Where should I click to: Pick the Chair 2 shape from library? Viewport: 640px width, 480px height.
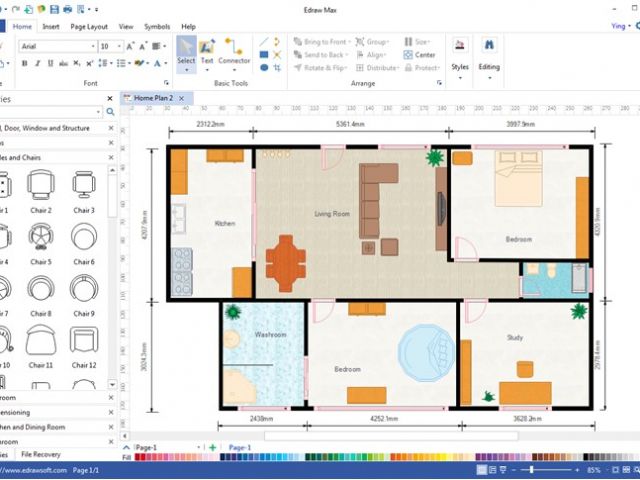[x=41, y=189]
